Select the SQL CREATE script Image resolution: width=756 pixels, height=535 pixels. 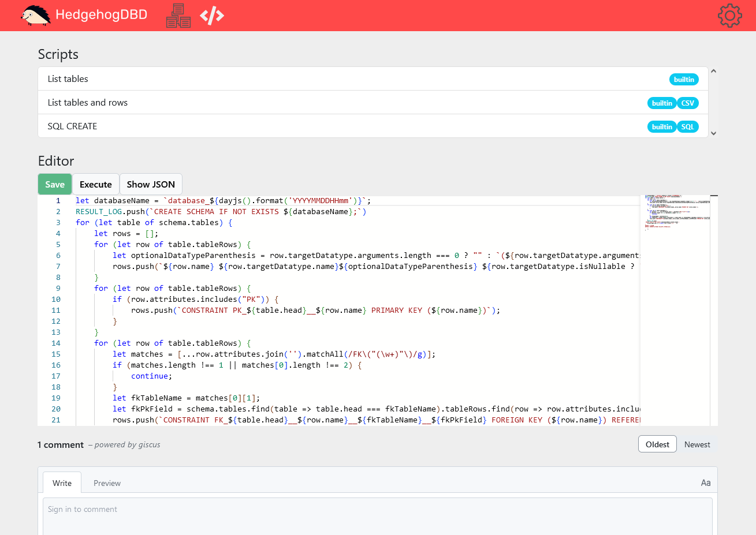373,126
